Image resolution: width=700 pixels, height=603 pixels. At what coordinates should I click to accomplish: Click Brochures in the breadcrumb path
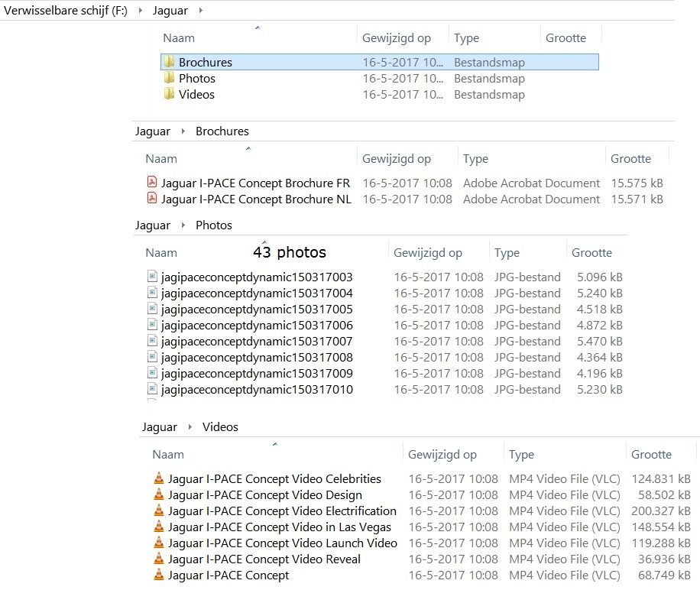[222, 131]
